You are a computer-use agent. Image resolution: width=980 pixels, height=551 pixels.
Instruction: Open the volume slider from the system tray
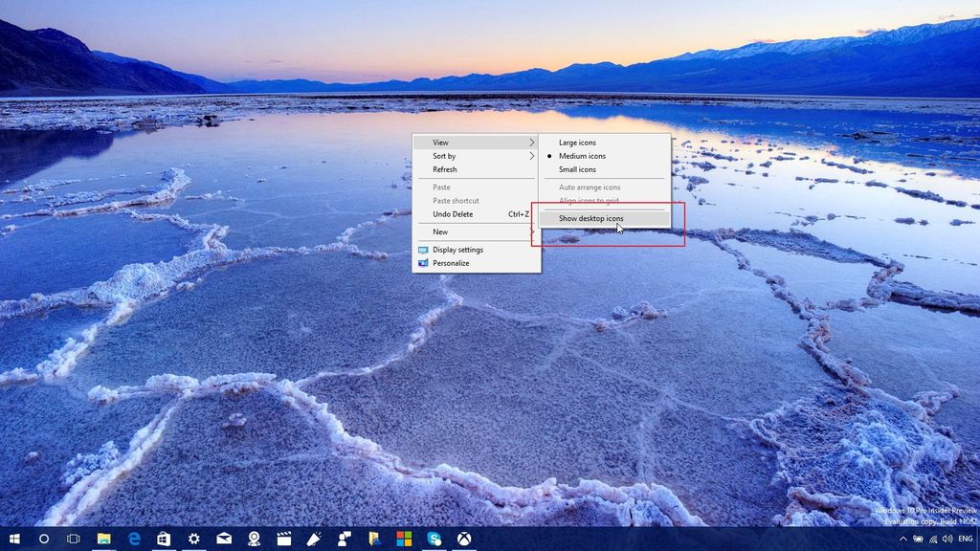tap(947, 539)
